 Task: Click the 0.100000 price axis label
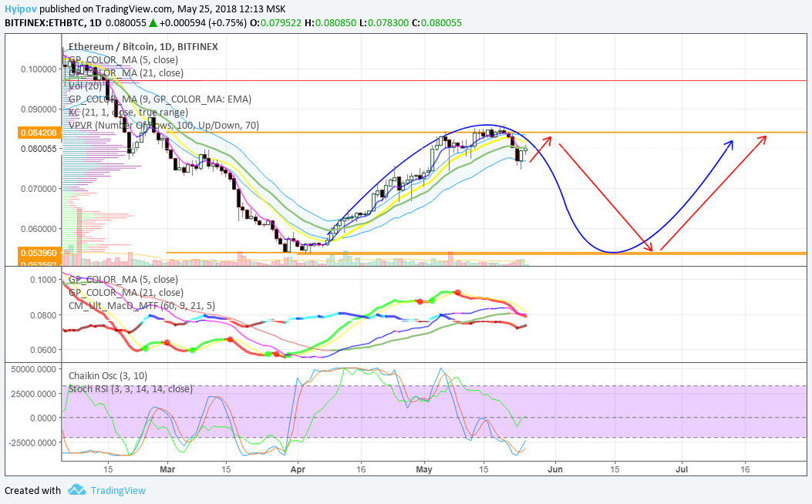click(39, 69)
